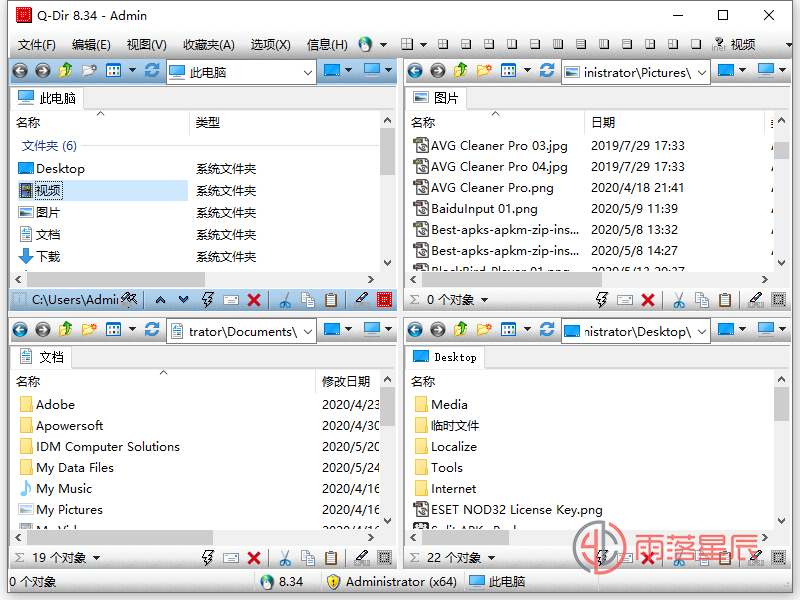The width and height of the screenshot is (800, 600).
Task: Open the 信息(H) menu
Action: click(x=327, y=45)
